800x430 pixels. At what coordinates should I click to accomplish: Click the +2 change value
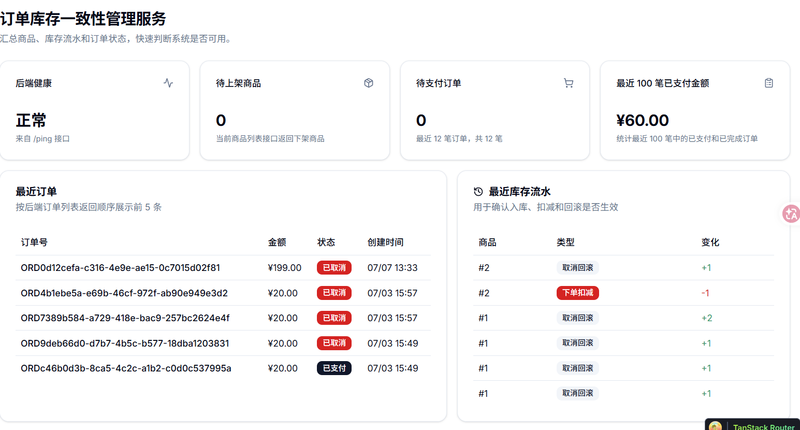coord(707,318)
